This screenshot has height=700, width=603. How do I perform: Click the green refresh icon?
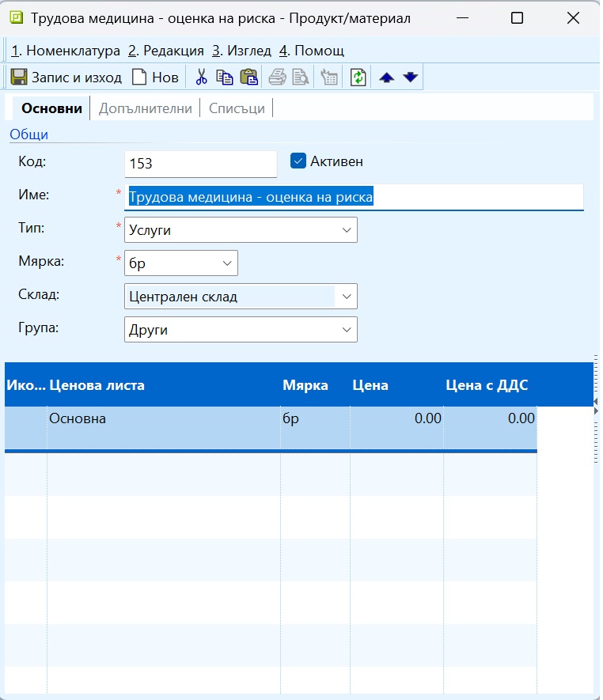point(358,78)
